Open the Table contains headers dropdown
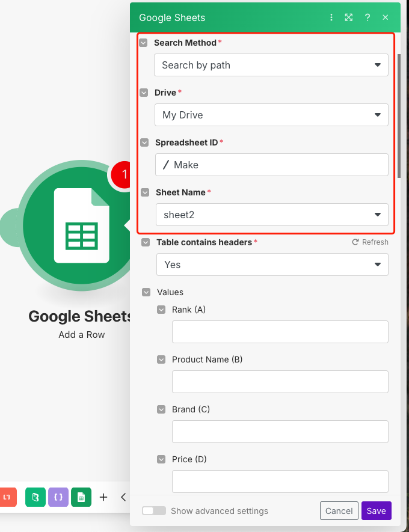This screenshot has height=532, width=409. coord(272,264)
